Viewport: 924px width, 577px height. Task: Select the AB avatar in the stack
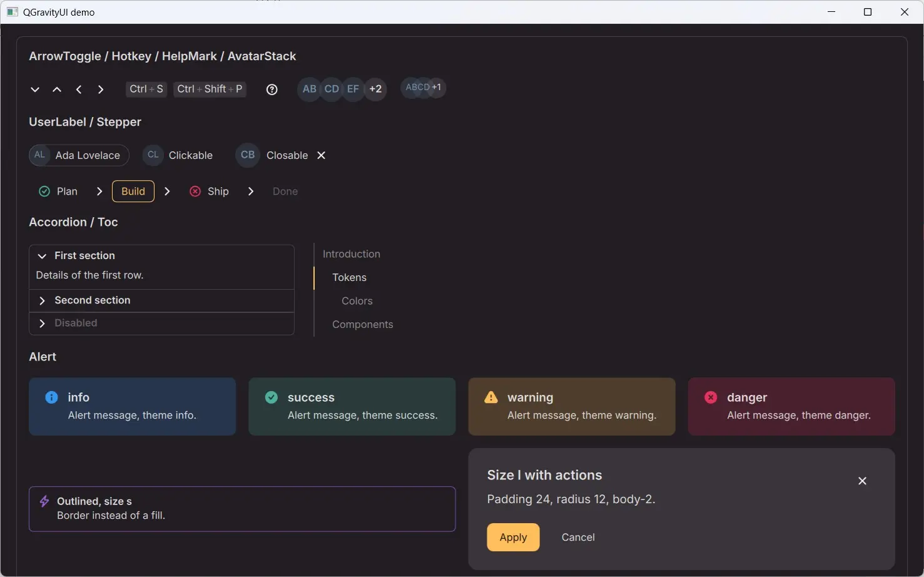click(x=309, y=89)
